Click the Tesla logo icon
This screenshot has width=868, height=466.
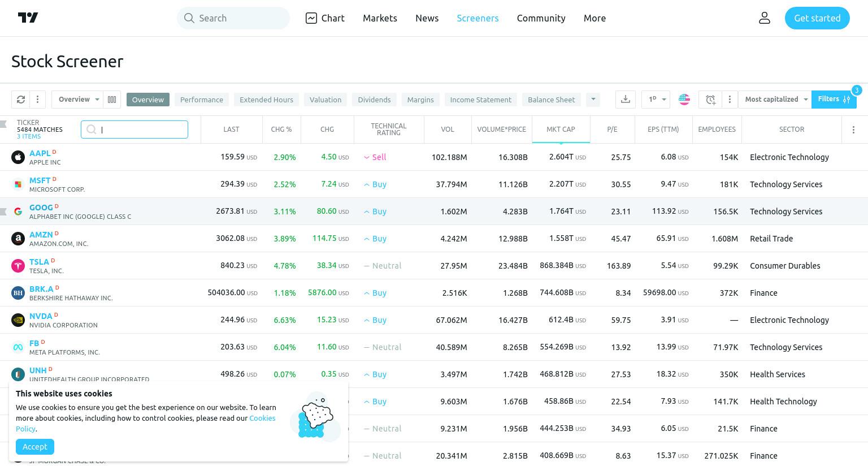click(x=18, y=266)
